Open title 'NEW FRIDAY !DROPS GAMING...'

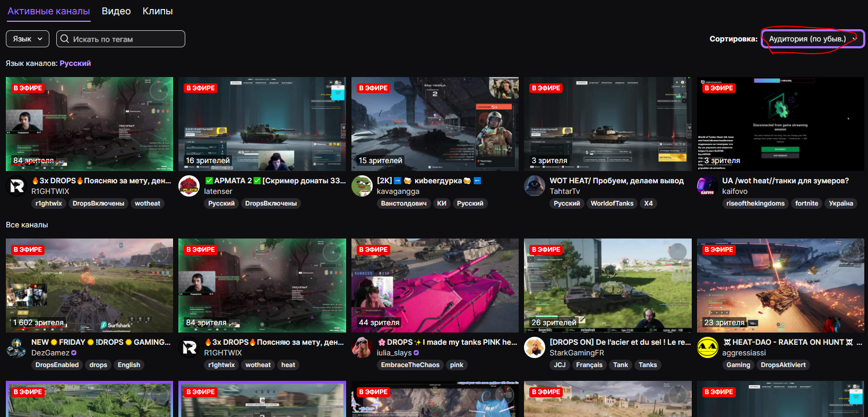click(x=101, y=342)
